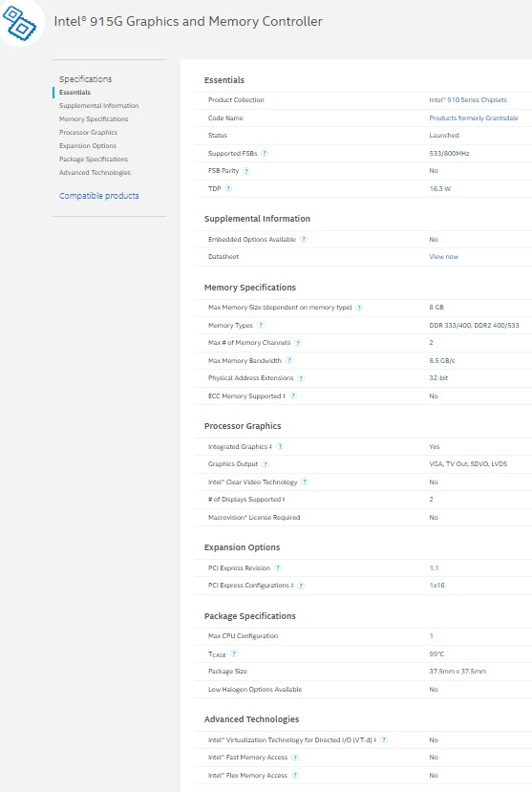Show help for Max Memory Bandwidth
Screen dimensions: 532x792
click(289, 360)
